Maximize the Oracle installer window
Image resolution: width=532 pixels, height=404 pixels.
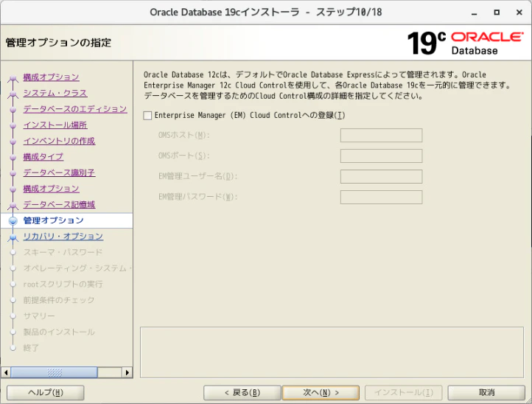pos(497,13)
